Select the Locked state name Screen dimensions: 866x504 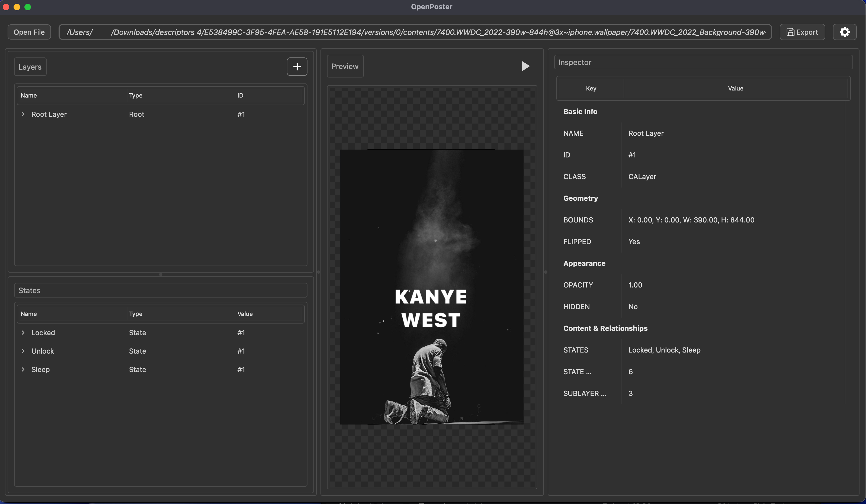coord(43,333)
